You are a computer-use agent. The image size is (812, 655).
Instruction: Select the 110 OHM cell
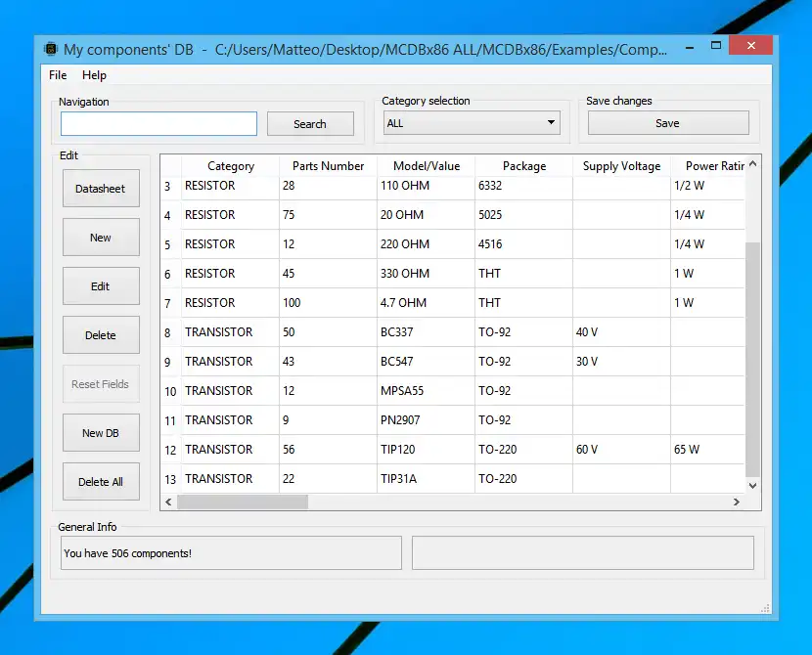[x=427, y=187]
